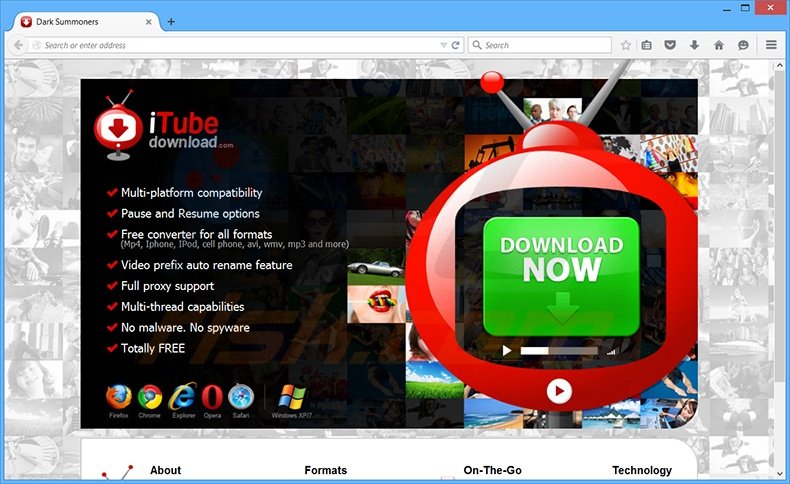Open a new tab with plus button
Image resolution: width=790 pixels, height=484 pixels.
(171, 22)
